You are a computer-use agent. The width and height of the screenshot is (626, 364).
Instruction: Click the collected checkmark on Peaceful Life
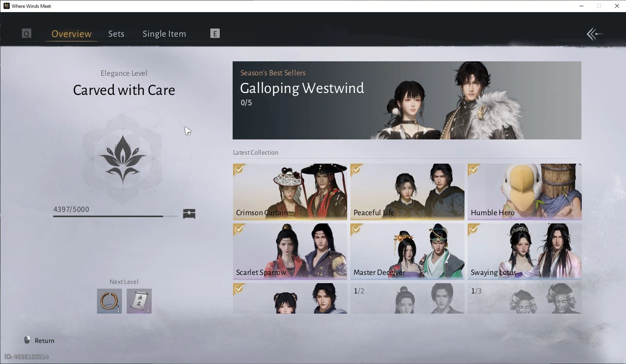[x=356, y=170]
